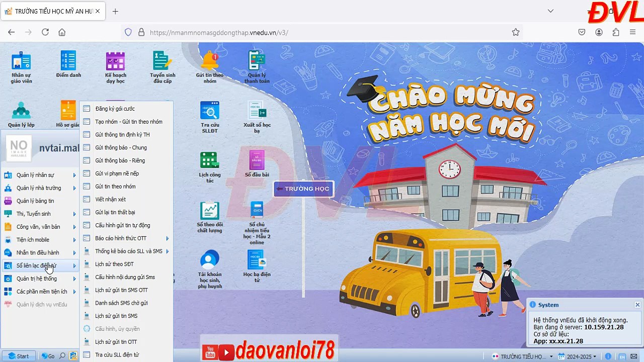644x362 pixels.
Task: Open Lịch công tác icon
Action: (x=210, y=167)
